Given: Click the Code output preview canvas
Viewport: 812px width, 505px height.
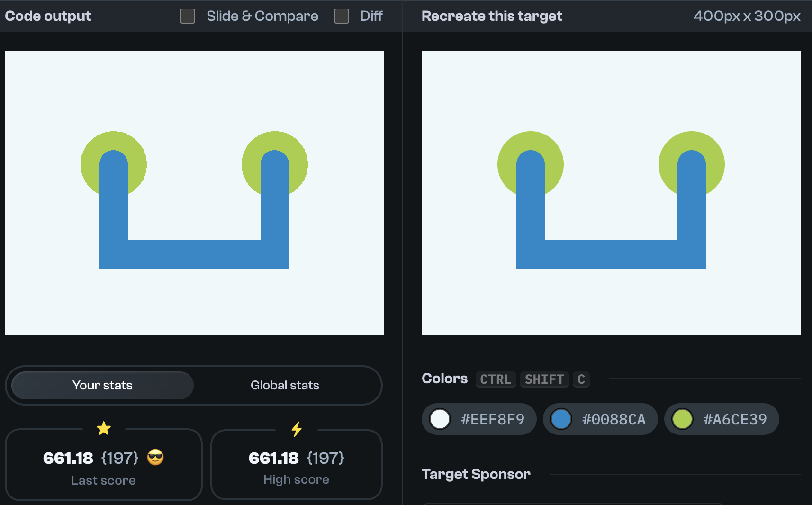Looking at the screenshot, I should [194, 193].
